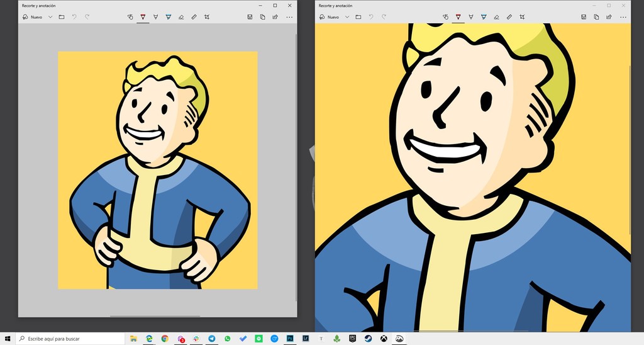
Task: Undo in the right Recorte window
Action: 371,17
